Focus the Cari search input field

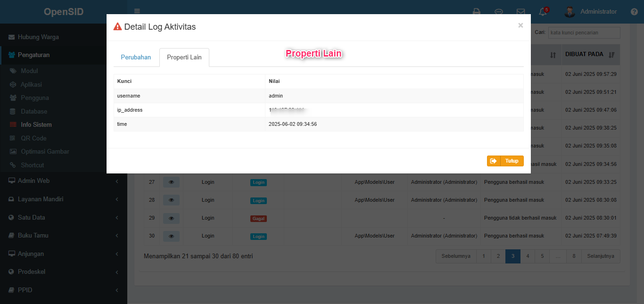pyautogui.click(x=584, y=33)
